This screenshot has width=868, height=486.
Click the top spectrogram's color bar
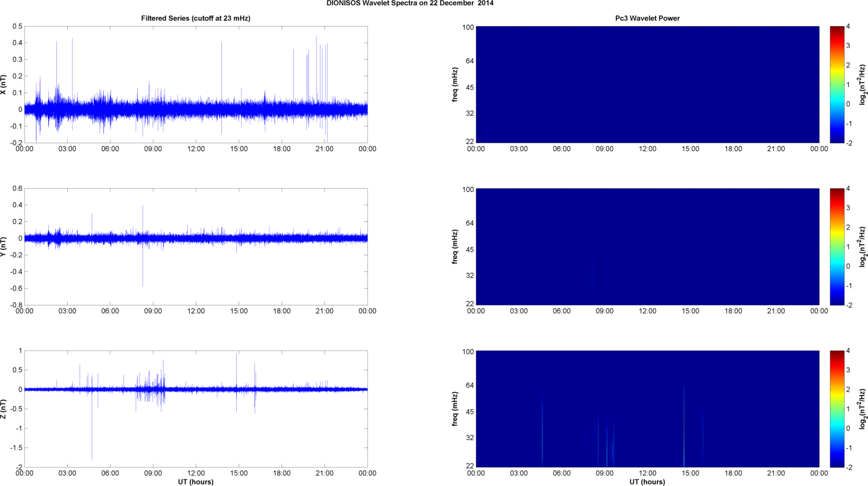coord(837,85)
